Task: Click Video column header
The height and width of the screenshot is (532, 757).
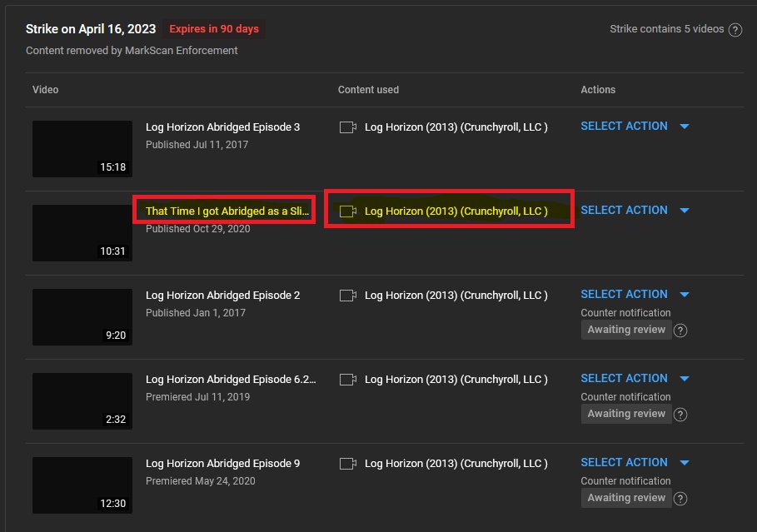Action: (x=45, y=90)
